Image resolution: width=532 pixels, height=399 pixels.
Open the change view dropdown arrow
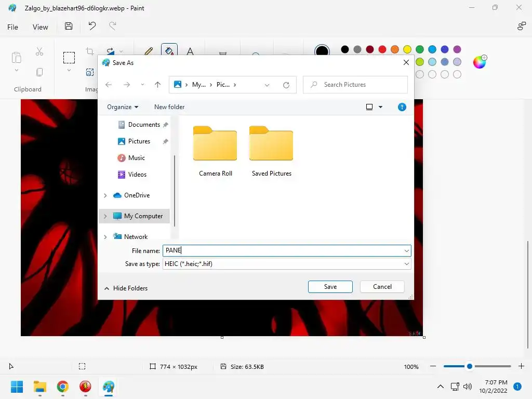381,107
